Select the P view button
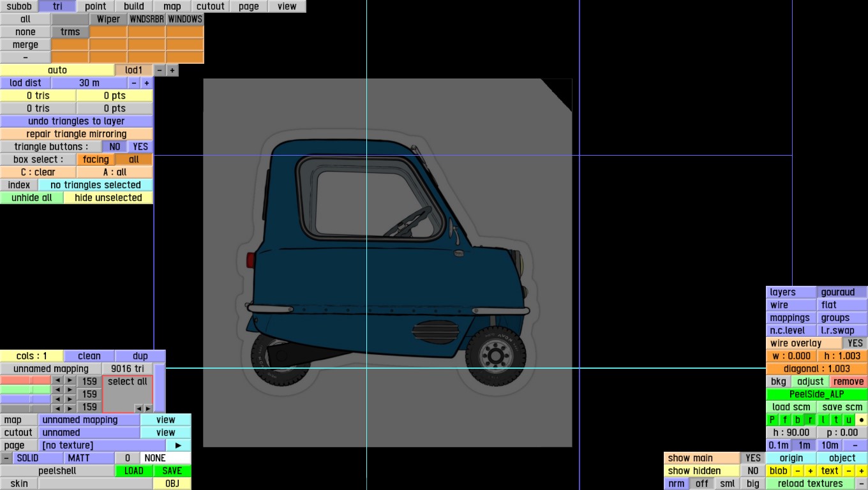 pos(772,420)
